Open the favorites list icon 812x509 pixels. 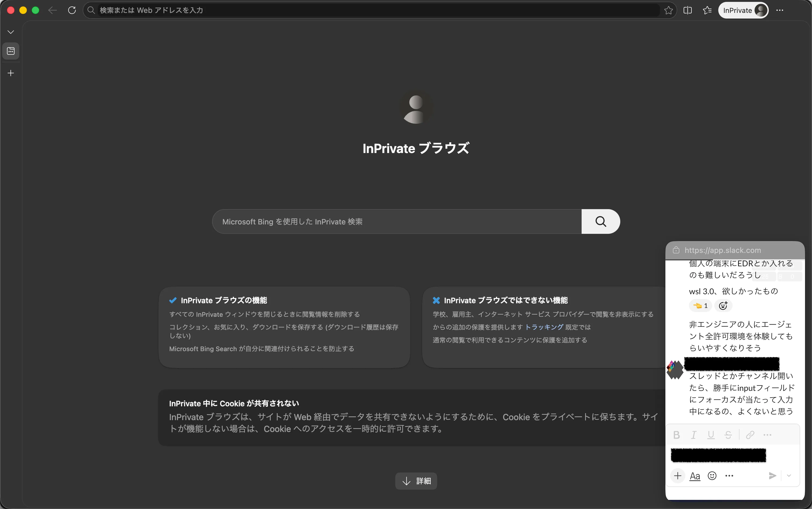click(x=707, y=10)
